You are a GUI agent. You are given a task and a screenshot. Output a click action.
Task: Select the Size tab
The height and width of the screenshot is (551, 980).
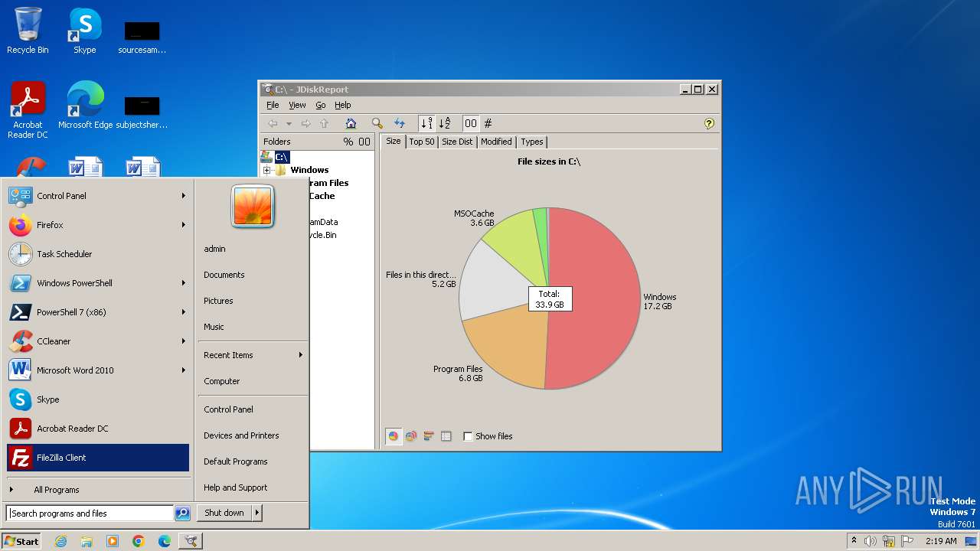(393, 141)
